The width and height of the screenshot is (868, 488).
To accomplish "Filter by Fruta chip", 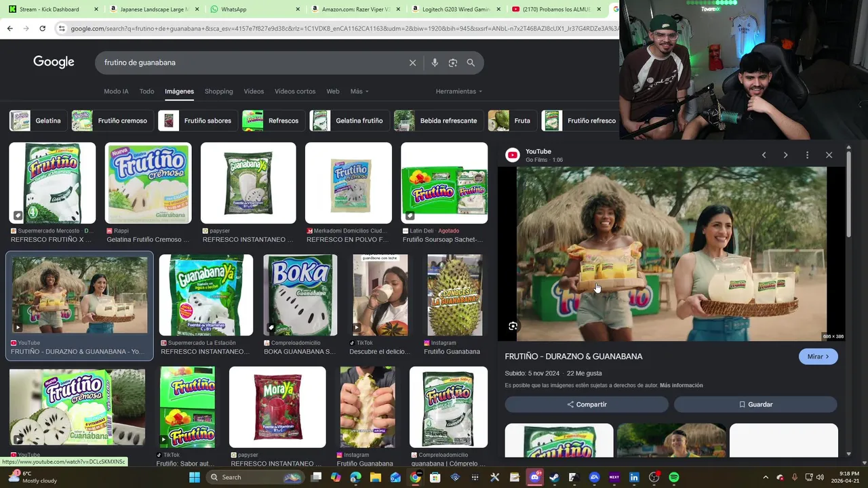I will point(512,121).
